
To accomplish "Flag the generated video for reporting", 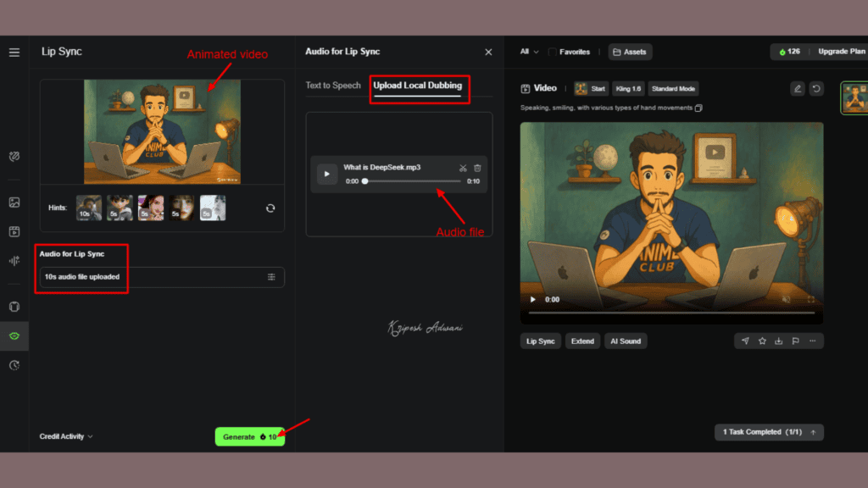I will [795, 341].
